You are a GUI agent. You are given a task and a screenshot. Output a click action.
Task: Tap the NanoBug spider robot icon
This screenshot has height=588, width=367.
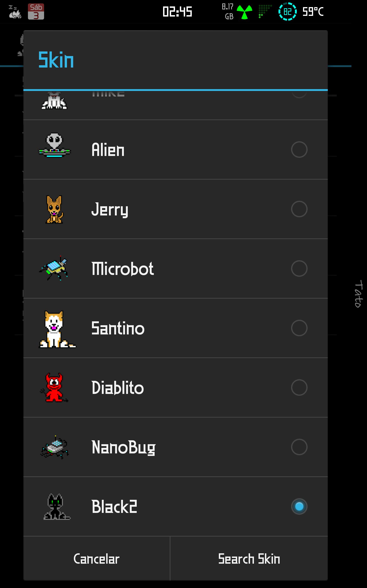coord(55,447)
